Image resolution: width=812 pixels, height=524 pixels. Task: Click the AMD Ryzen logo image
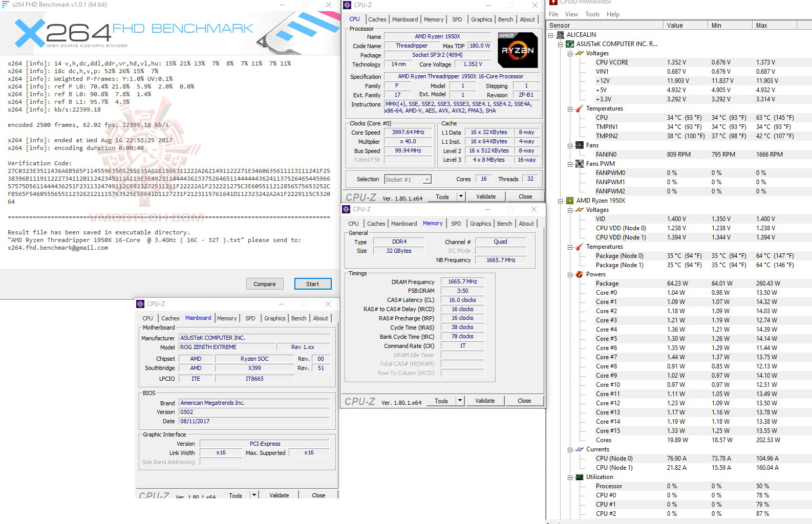coord(518,50)
